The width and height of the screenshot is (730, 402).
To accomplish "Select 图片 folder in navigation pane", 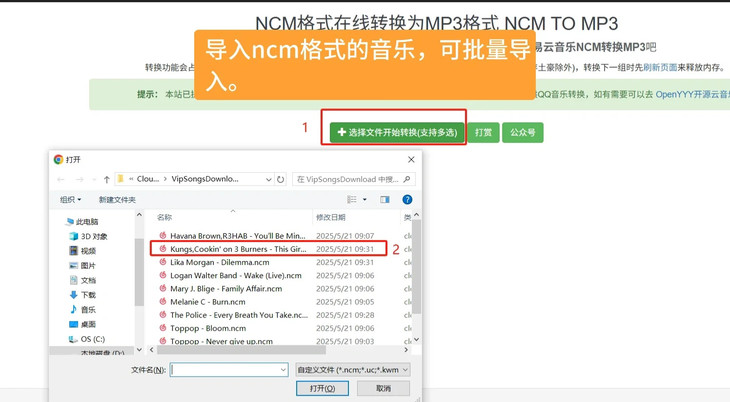I will [83, 266].
